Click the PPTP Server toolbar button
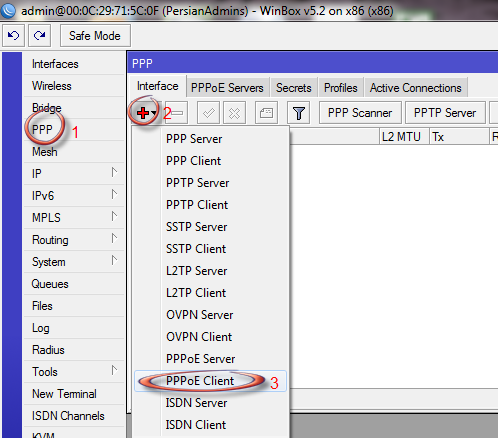 [445, 113]
